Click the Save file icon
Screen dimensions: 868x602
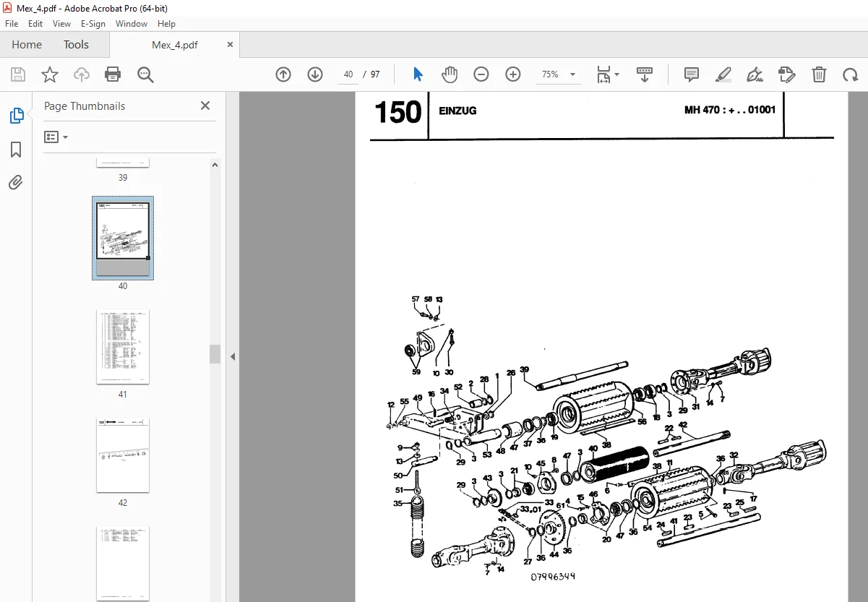(x=18, y=74)
